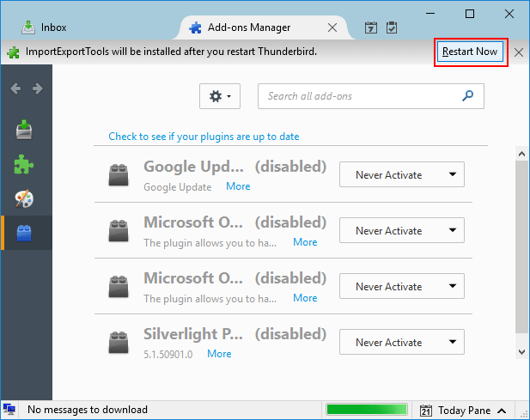This screenshot has width=530, height=420.
Task: Click the Restart Now button
Action: pos(470,52)
